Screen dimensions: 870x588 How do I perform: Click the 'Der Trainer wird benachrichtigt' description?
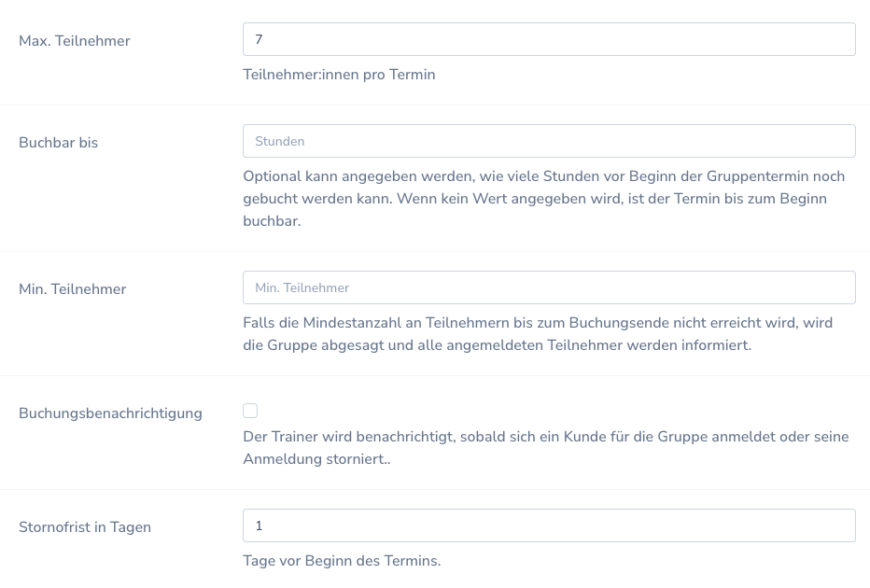(x=546, y=448)
